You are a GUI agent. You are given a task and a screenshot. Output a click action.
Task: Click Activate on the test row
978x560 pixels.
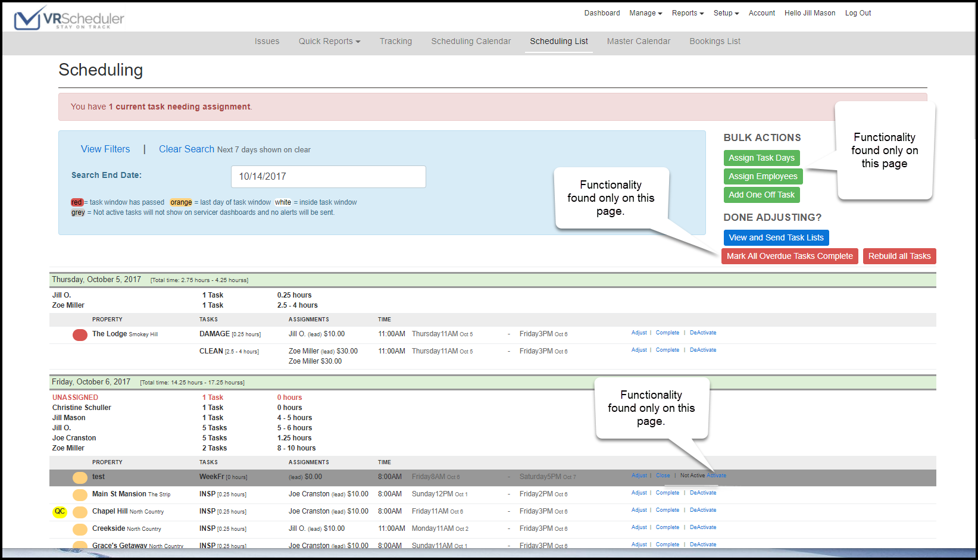coord(716,475)
